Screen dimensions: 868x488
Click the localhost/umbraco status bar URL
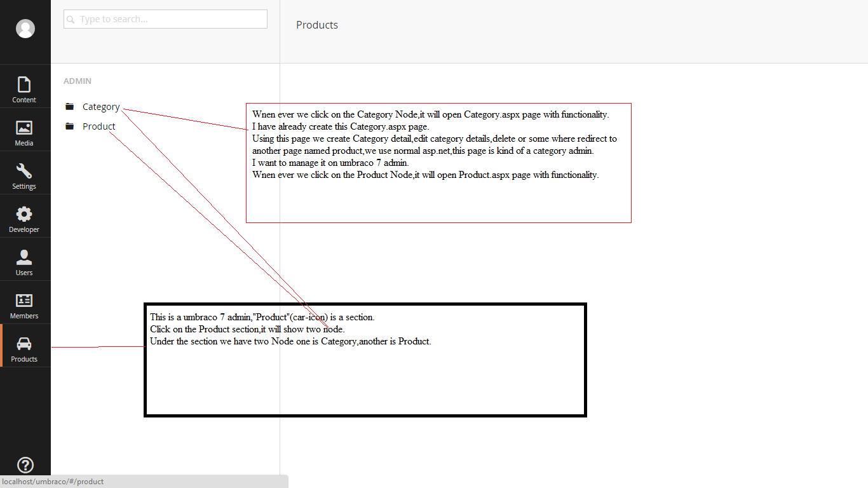click(53, 482)
